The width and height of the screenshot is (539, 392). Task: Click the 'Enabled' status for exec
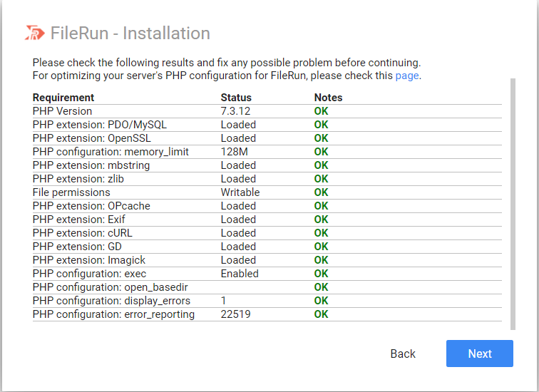pyautogui.click(x=240, y=274)
